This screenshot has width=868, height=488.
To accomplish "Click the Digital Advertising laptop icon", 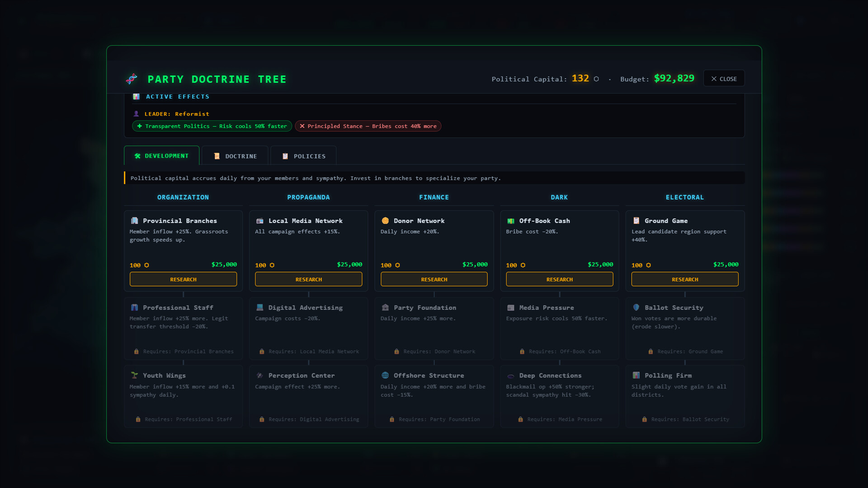I will pyautogui.click(x=260, y=308).
